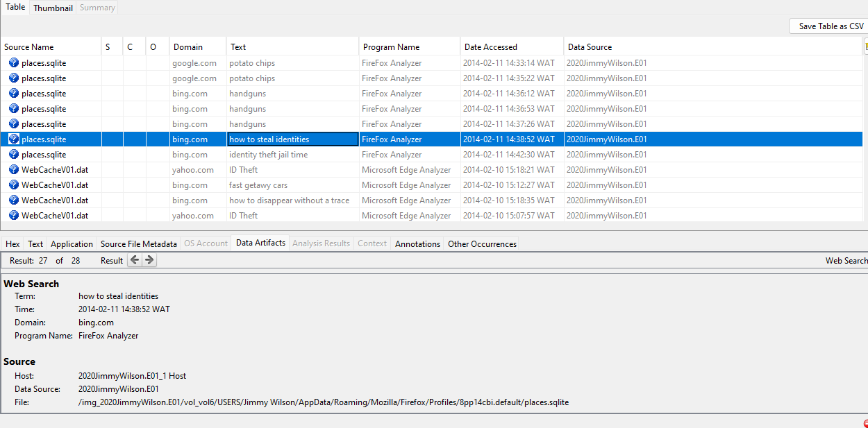Screen dimensions: 868x428
Task: Select the 14:35:22 potato chips Text cell
Action: click(x=252, y=78)
